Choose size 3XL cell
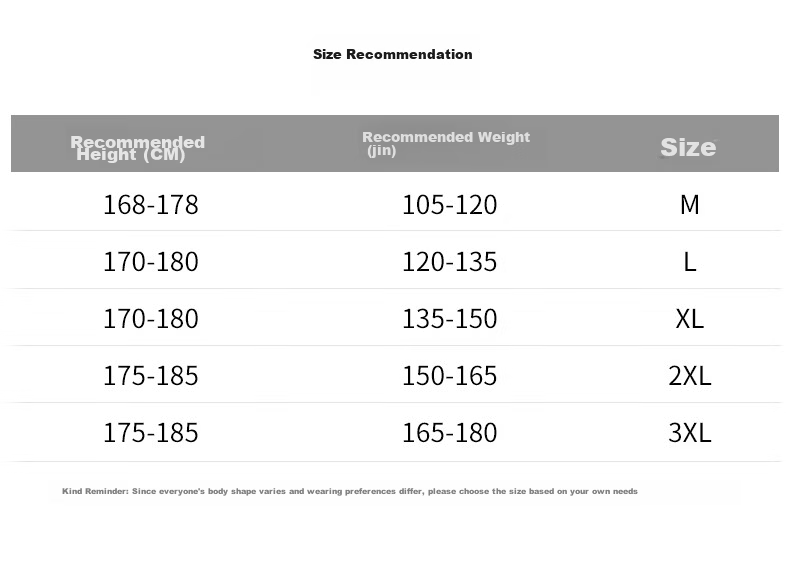Image resolution: width=790 pixels, height=567 pixels. [x=690, y=432]
